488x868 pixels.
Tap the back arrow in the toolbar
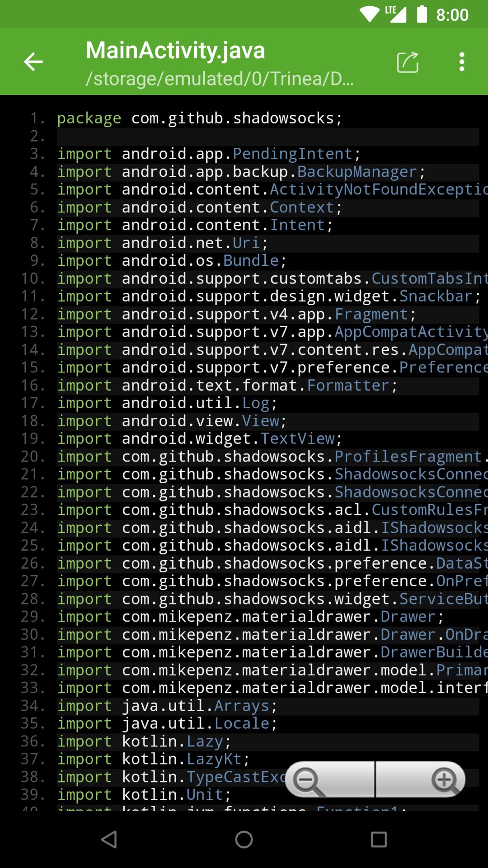[x=33, y=62]
